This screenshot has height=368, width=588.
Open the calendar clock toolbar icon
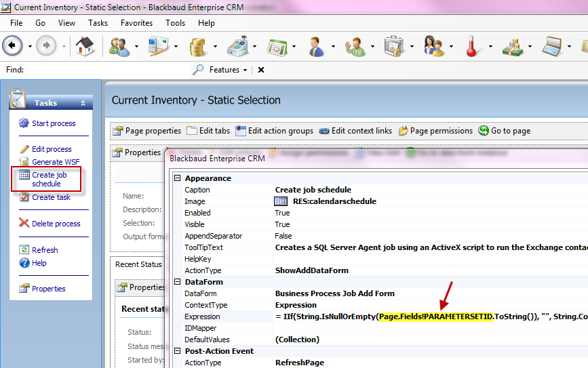point(277,47)
